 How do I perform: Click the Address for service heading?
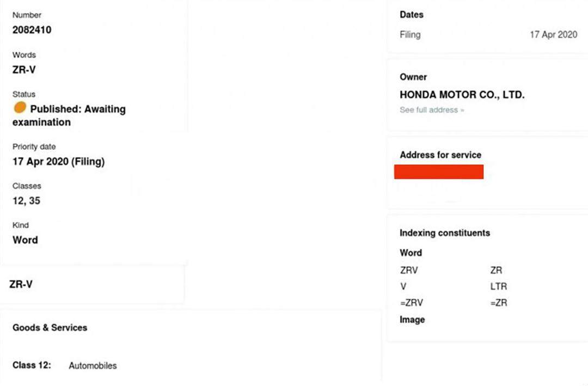coord(440,155)
